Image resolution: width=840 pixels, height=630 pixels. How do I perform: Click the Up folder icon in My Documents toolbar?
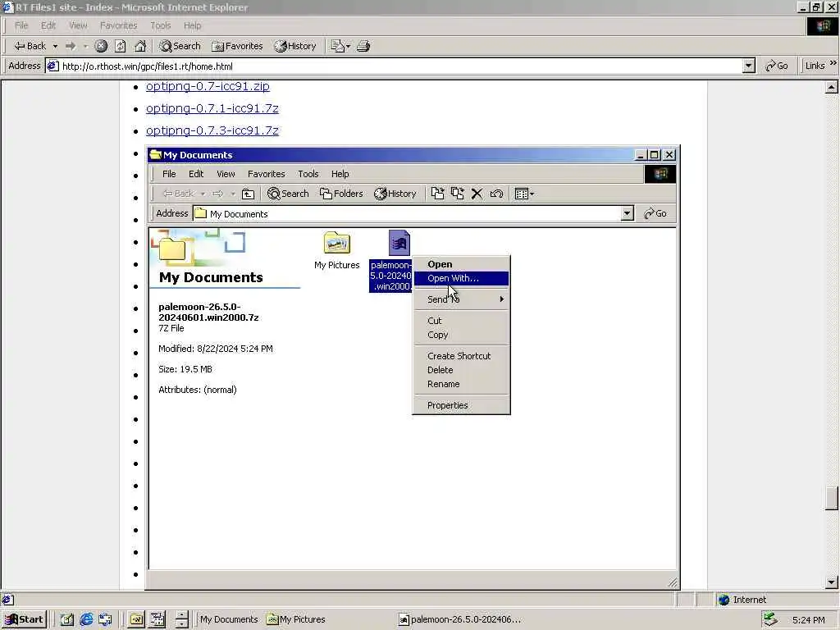[x=248, y=194]
